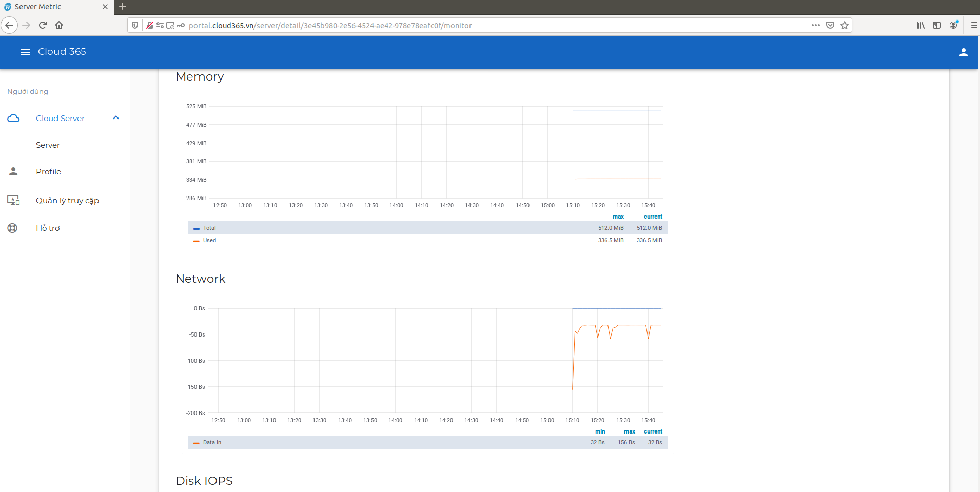The height and width of the screenshot is (492, 980).
Task: Click the 156 Bs max value for Data In
Action: (626, 442)
